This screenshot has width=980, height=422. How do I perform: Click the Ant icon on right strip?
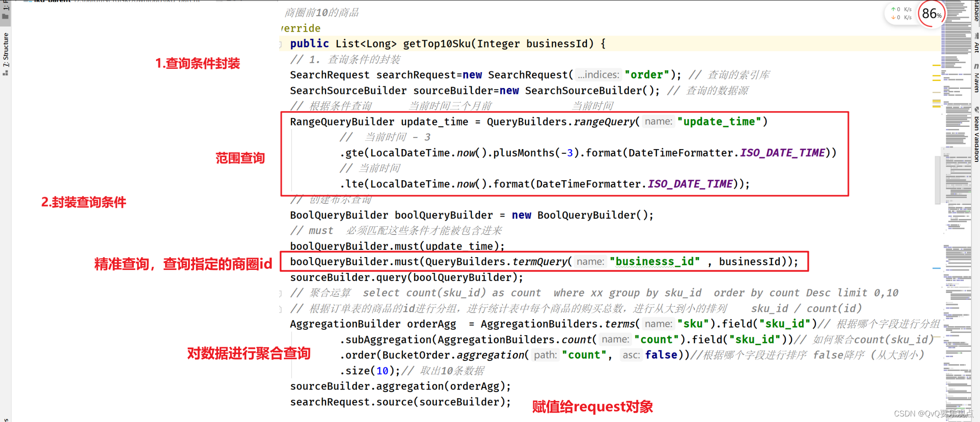(x=976, y=35)
